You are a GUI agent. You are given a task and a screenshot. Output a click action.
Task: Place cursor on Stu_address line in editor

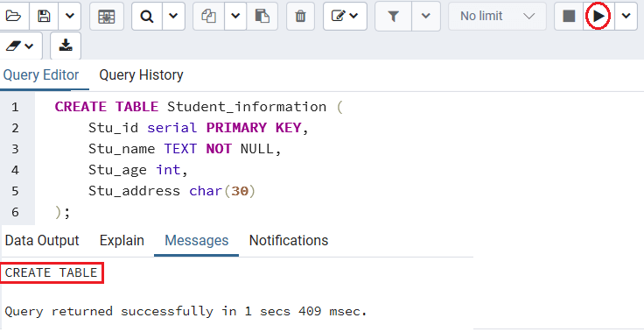171,191
